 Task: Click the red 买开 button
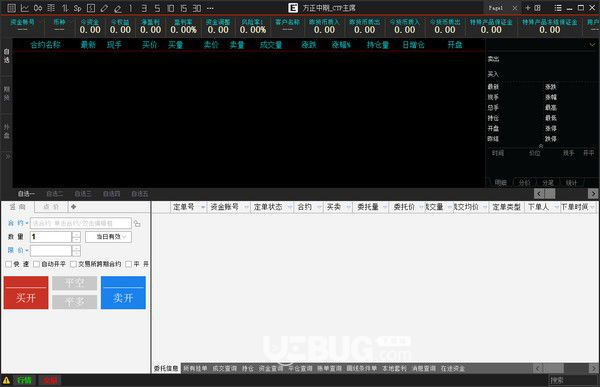[x=26, y=292]
